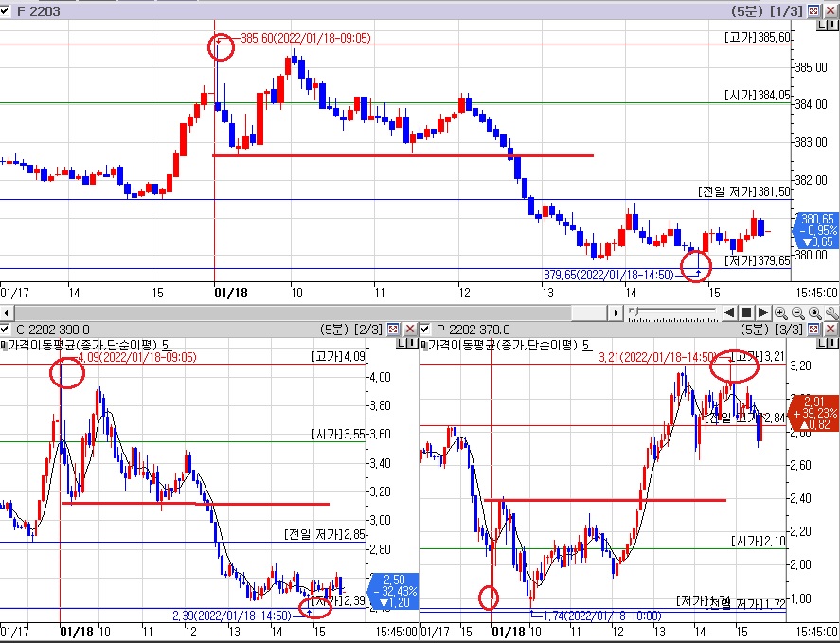Viewport: 840px width, 643px height.
Task: Click the bold 01/18 date on F 2203 axis
Action: pos(231,294)
